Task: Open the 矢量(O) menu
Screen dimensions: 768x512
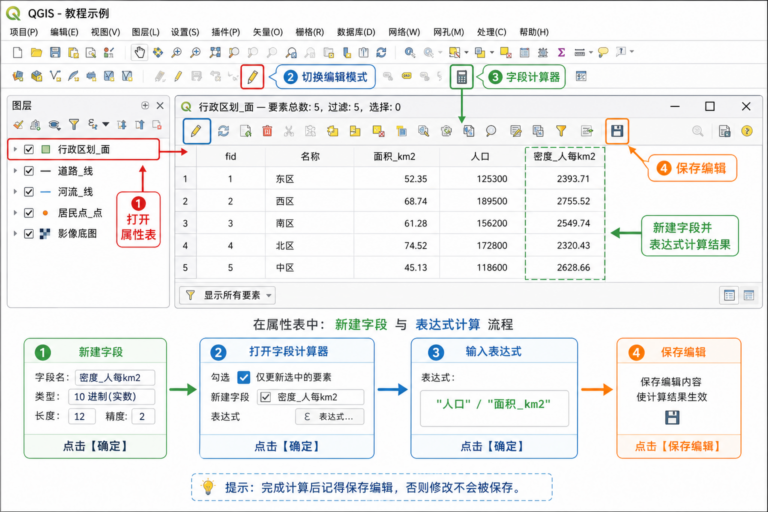Action: [x=267, y=32]
